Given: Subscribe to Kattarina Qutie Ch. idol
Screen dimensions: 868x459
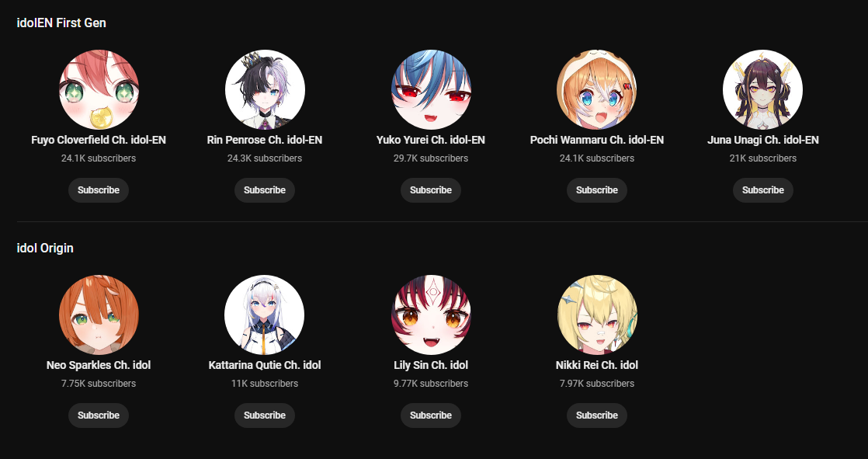Looking at the screenshot, I should coord(265,416).
